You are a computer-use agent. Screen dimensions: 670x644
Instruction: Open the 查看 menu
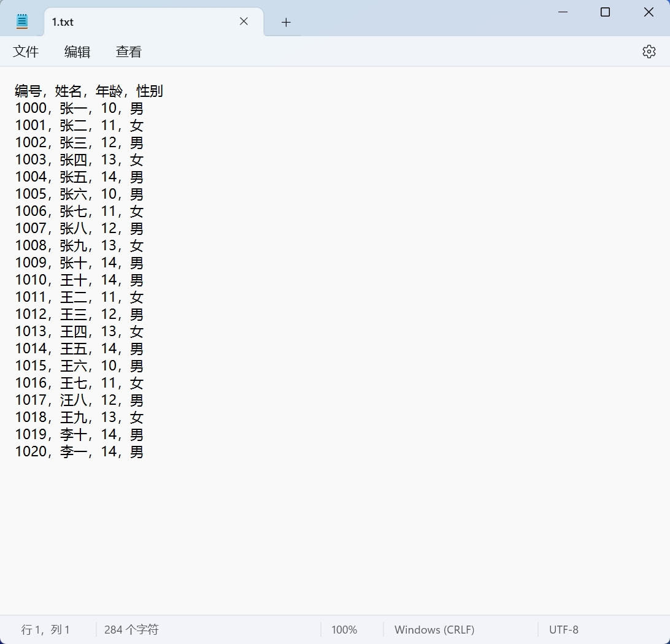point(128,52)
